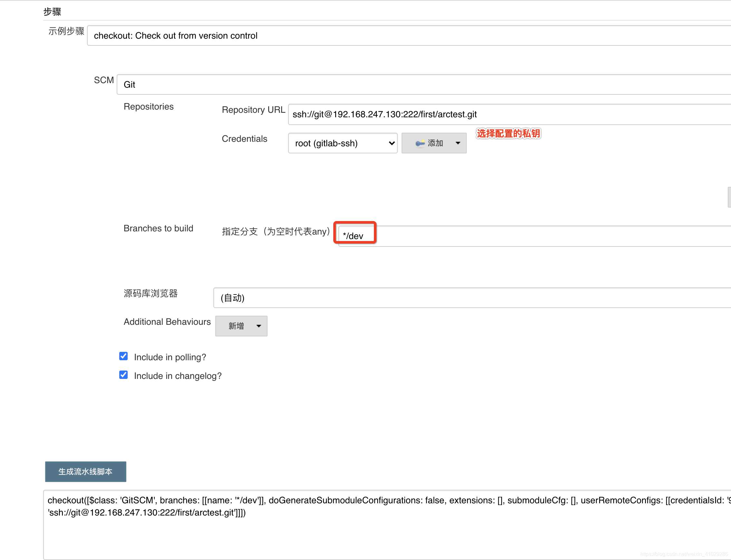Viewport: 731px width, 560px height.
Task: Open the Credentials root (gitlab-ssh) dropdown
Action: (343, 143)
